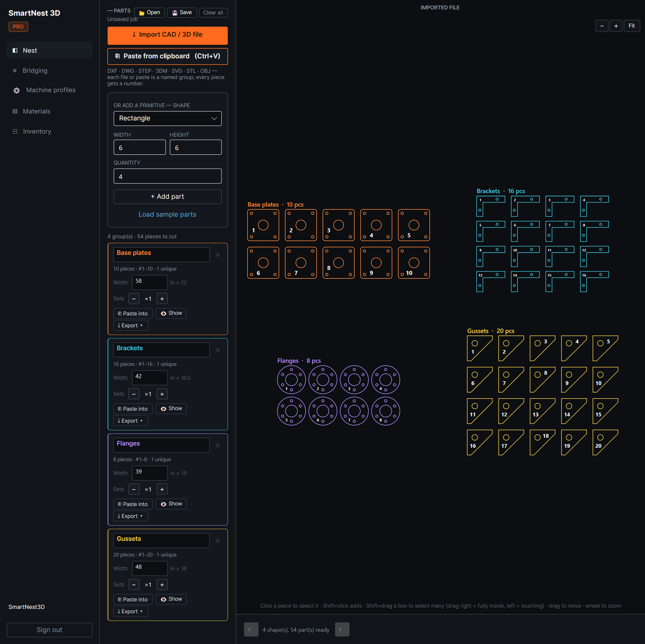Remove the Base plates group
This screenshot has width=645, height=644.
point(218,255)
